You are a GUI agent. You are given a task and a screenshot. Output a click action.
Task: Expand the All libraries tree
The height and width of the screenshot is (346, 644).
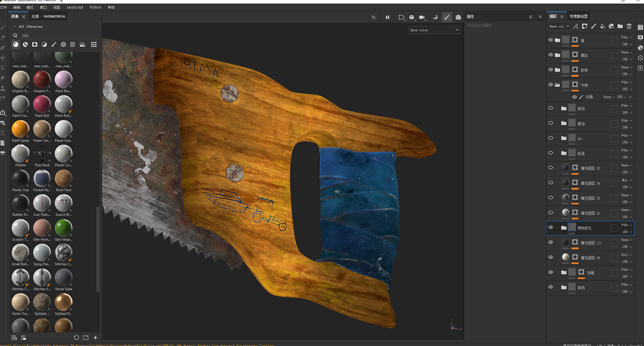14,26
